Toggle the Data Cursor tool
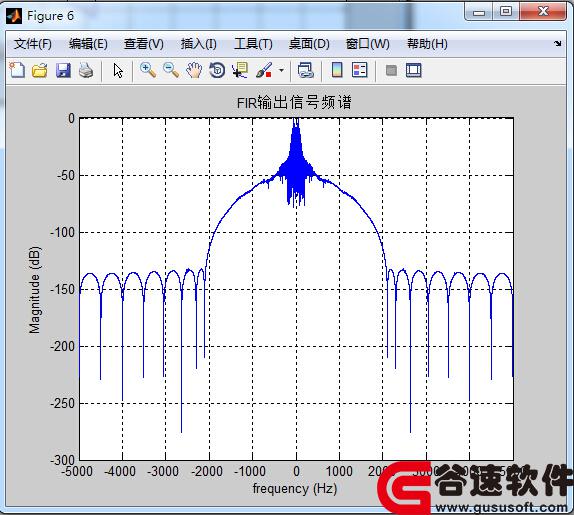574x515 pixels. point(240,70)
